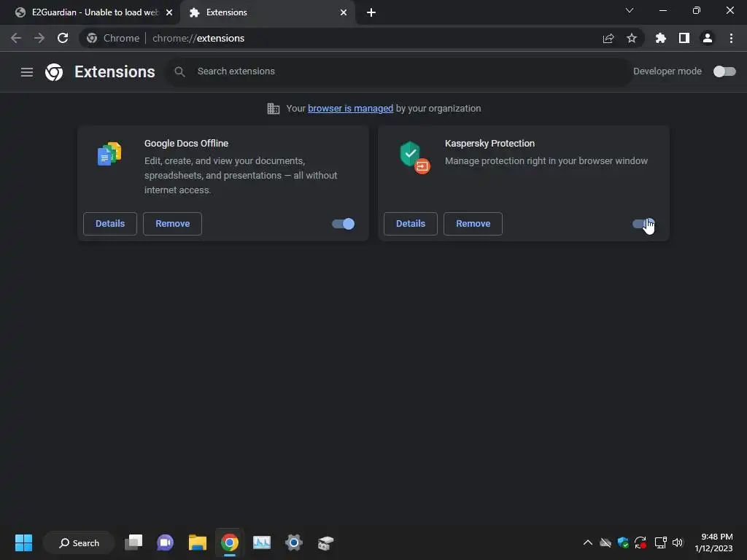This screenshot has height=560, width=747.
Task: Open the side panel icon
Action: tap(684, 38)
